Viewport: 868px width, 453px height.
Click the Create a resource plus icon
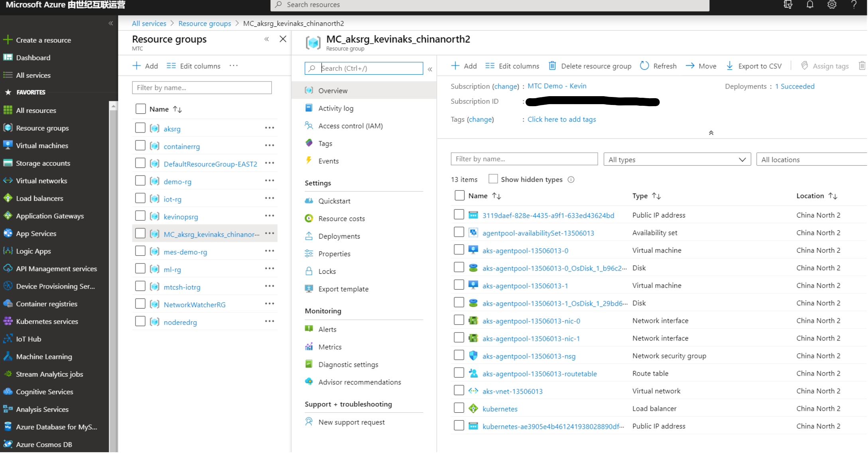pos(8,40)
